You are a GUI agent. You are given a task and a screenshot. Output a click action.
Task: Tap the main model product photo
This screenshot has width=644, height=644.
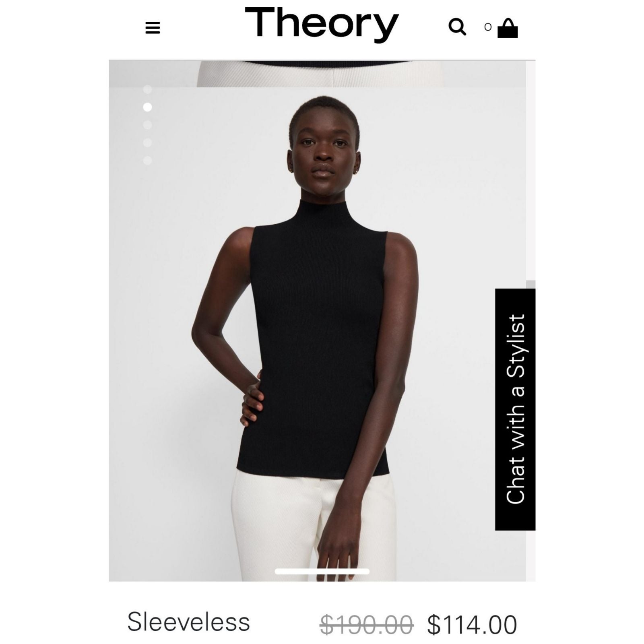coord(317,334)
